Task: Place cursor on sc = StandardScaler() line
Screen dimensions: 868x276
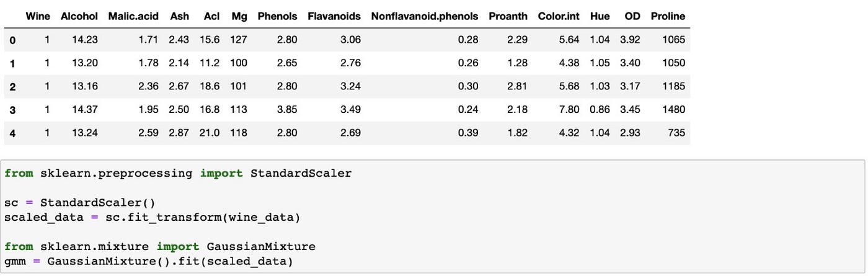Action: click(79, 203)
